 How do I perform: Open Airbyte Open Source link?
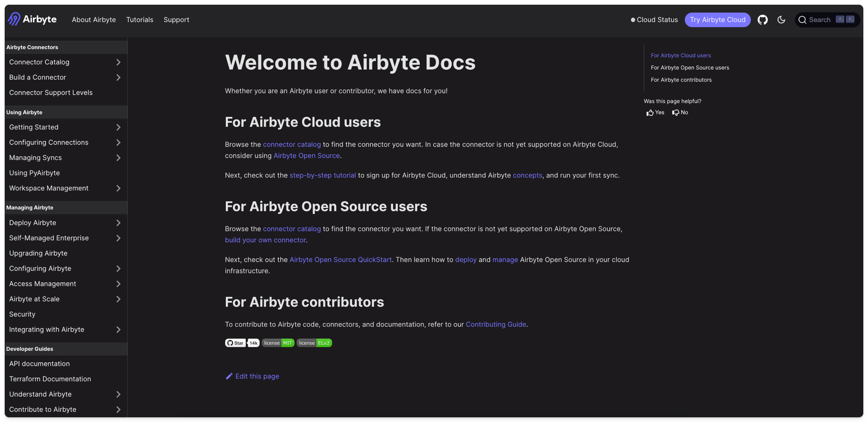[307, 156]
